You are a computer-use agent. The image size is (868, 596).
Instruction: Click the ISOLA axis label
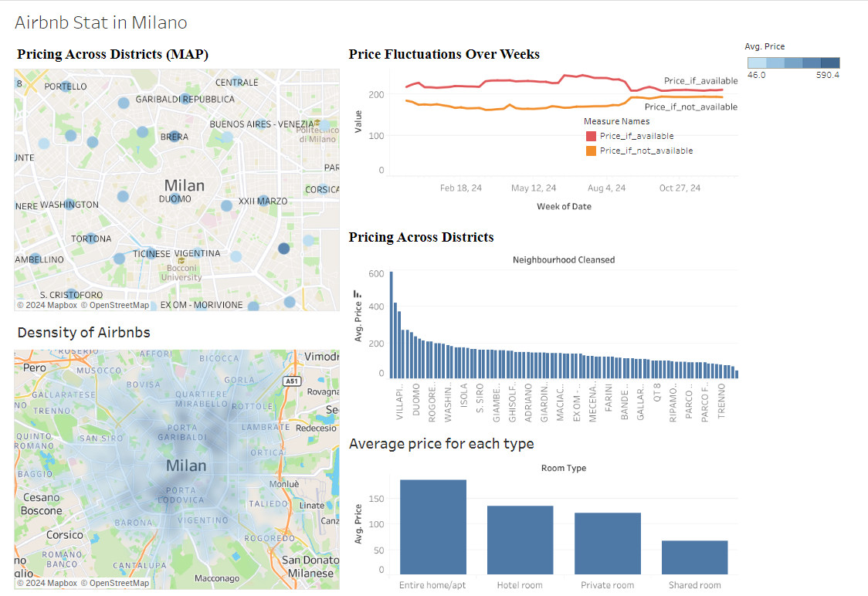(464, 395)
